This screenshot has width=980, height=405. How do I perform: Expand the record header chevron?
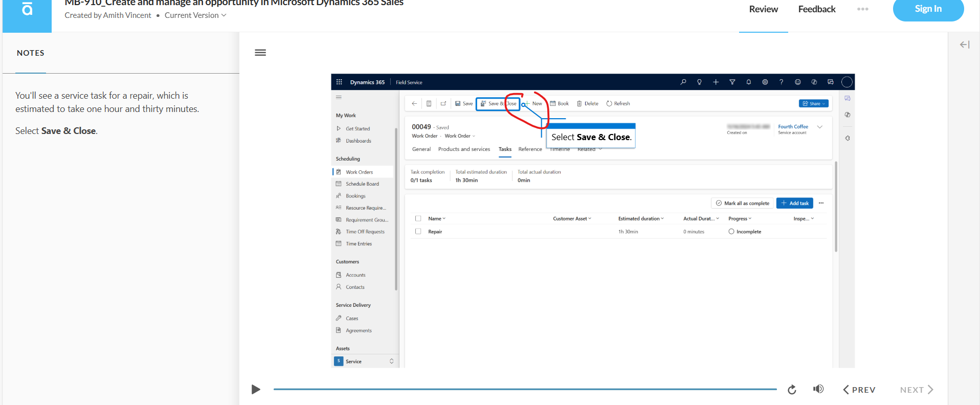pos(820,127)
